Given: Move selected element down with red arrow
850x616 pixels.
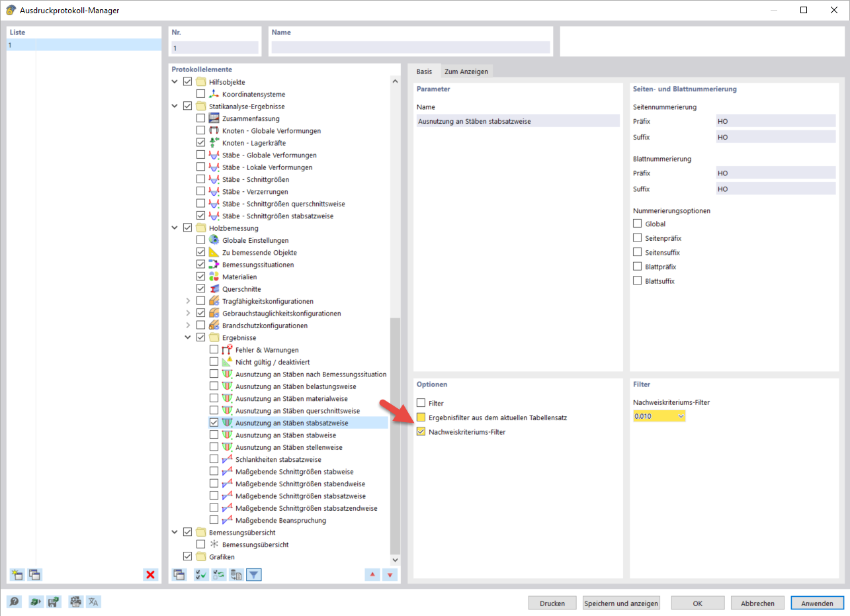Looking at the screenshot, I should (390, 575).
